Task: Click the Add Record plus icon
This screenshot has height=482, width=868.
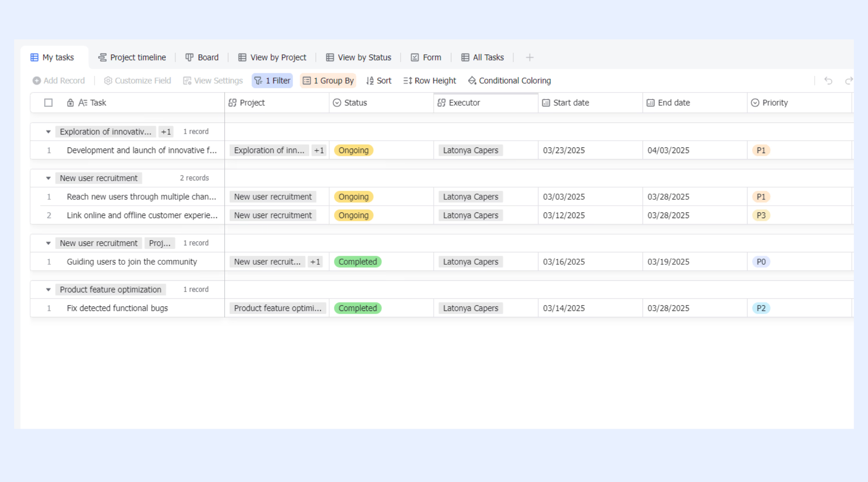Action: coord(37,81)
